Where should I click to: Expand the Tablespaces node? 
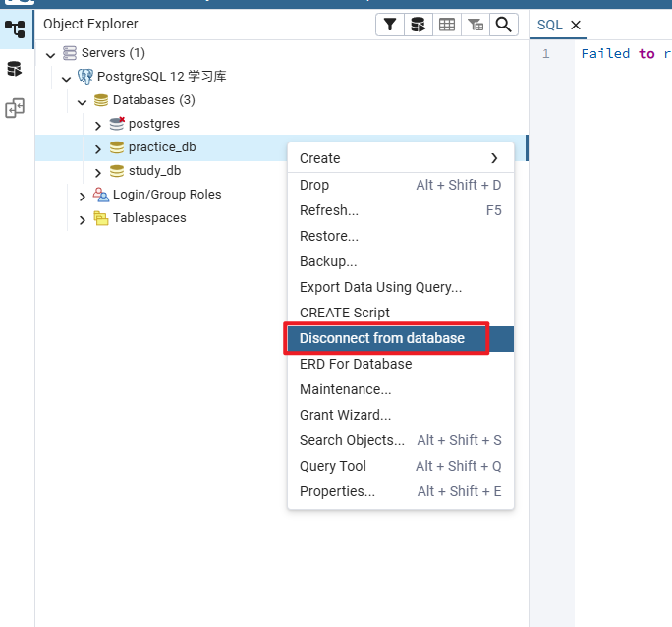82,220
